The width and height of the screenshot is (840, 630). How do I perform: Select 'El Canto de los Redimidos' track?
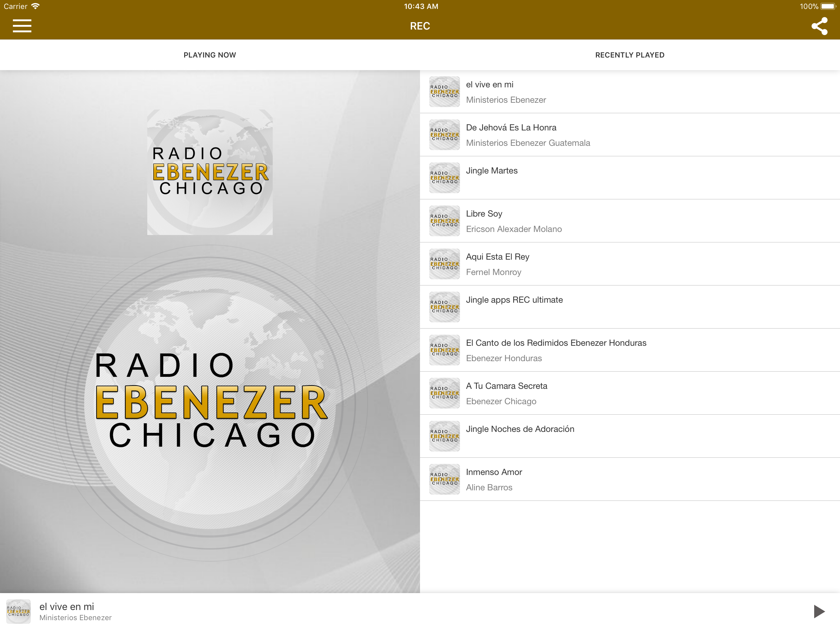(x=630, y=350)
